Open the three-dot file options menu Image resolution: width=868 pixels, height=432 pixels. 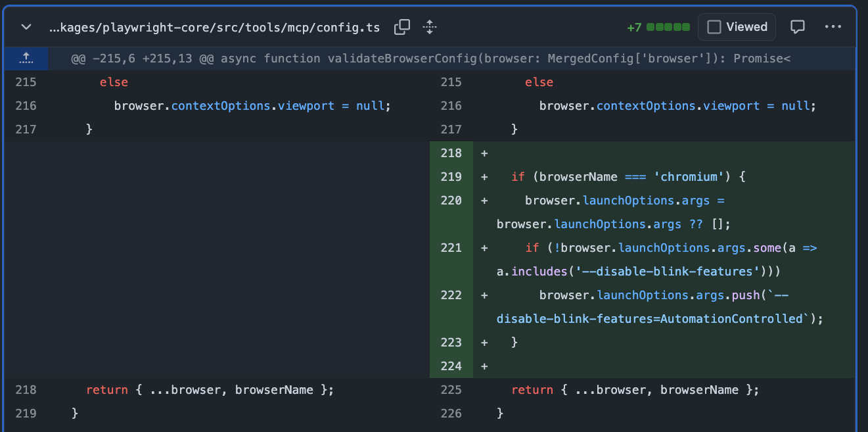(x=833, y=27)
